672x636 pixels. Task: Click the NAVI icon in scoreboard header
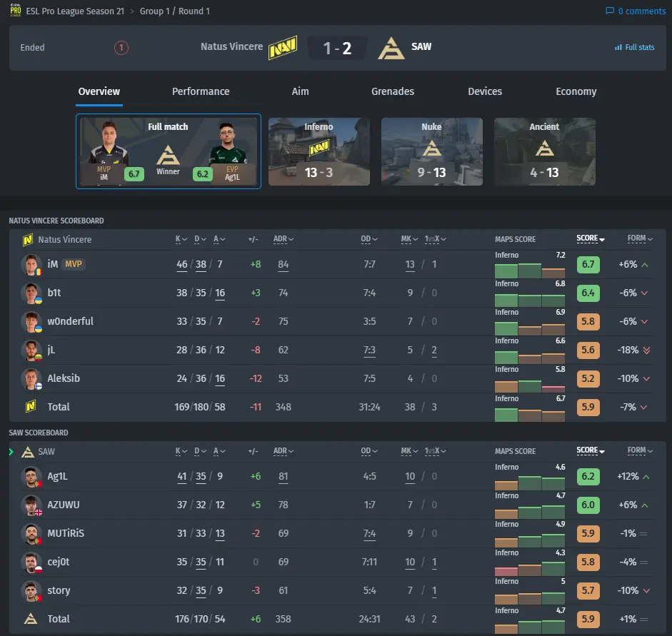(28, 239)
